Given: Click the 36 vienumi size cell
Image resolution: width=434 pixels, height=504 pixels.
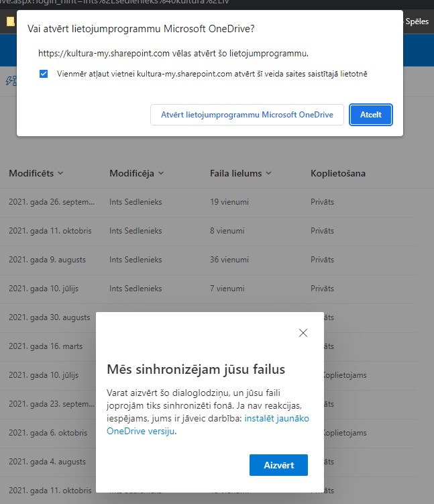Looking at the screenshot, I should pos(229,260).
